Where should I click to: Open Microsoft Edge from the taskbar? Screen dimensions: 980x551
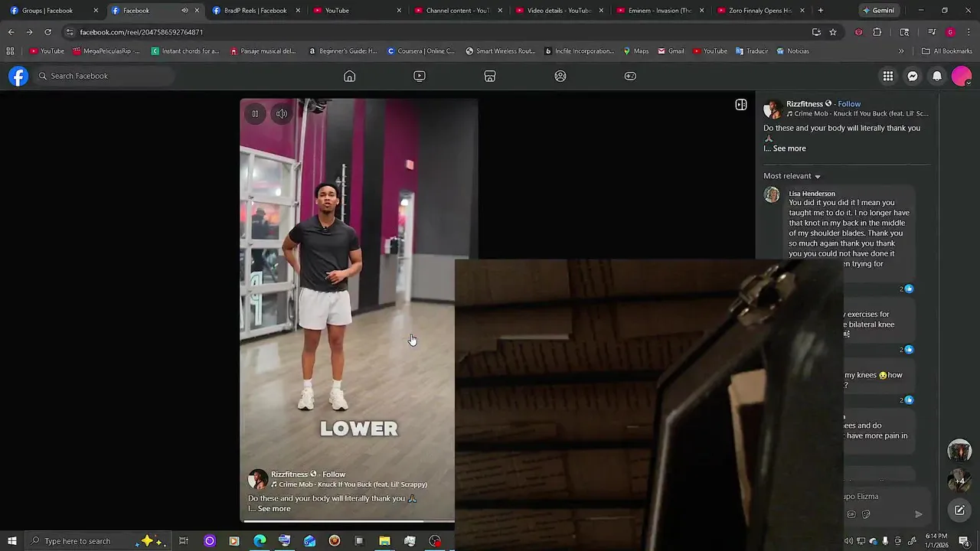coord(260,541)
